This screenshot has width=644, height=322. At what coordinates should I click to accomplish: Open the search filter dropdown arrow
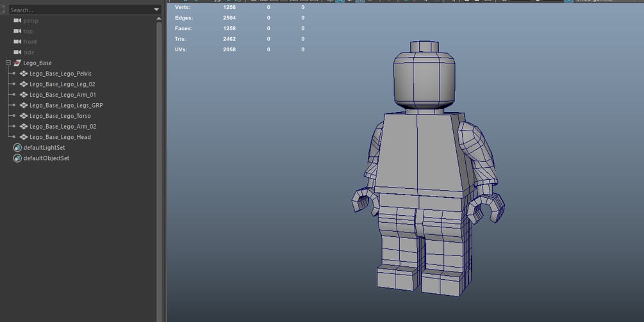[x=156, y=10]
